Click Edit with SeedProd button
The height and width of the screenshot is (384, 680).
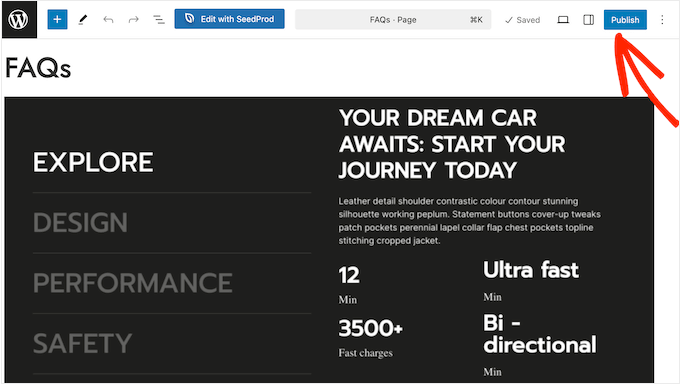pos(229,19)
